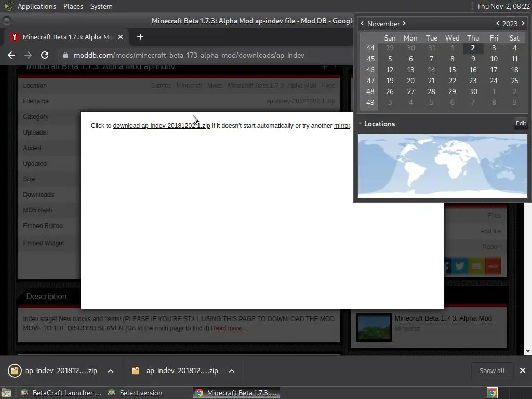Switch to Select version taskbar window
The width and height of the screenshot is (532, 399).
point(135,393)
